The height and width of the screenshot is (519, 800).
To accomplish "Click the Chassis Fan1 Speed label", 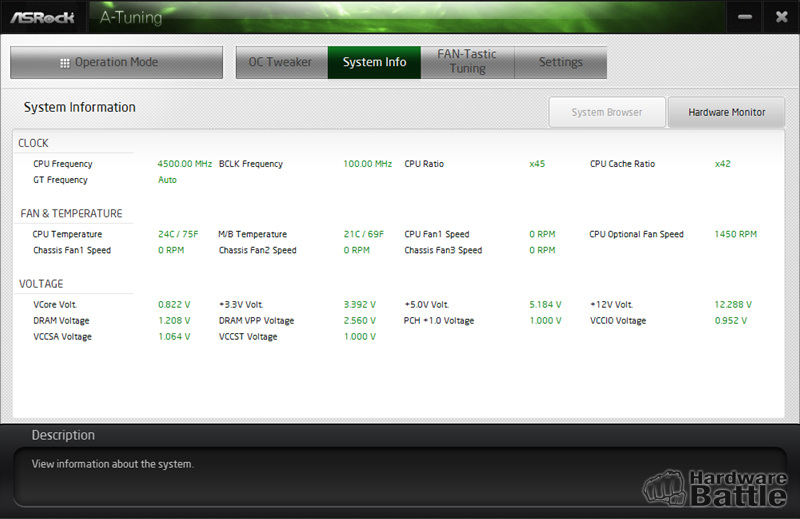I will (72, 250).
